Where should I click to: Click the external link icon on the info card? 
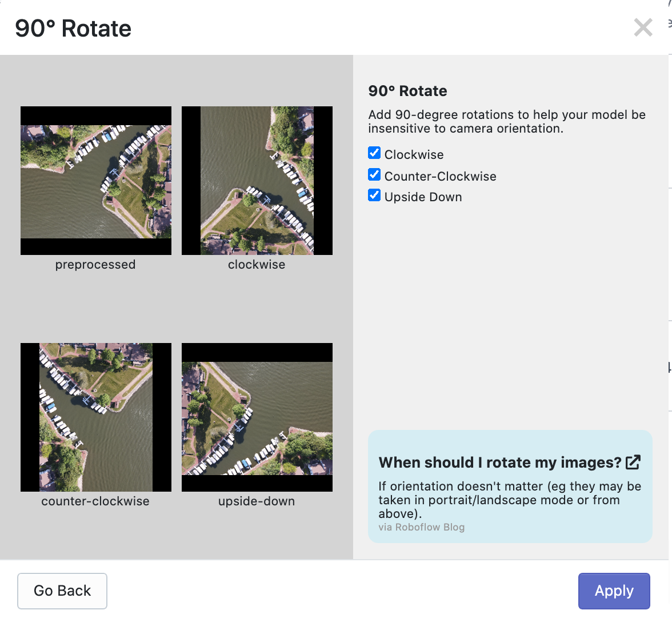point(632,461)
